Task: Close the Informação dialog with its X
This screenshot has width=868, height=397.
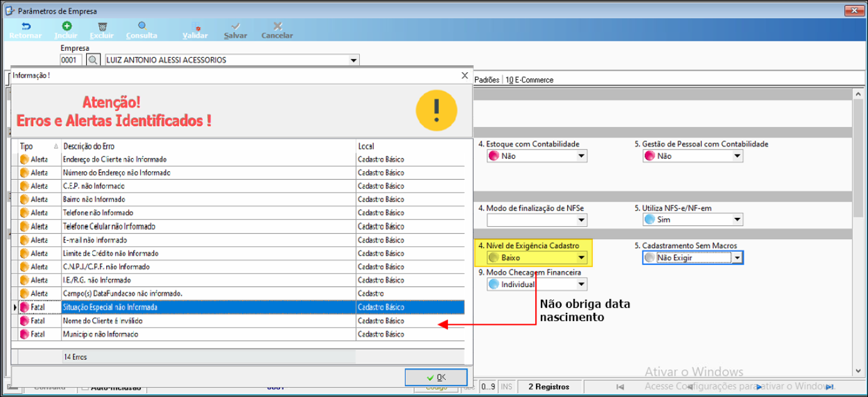Action: coord(465,75)
